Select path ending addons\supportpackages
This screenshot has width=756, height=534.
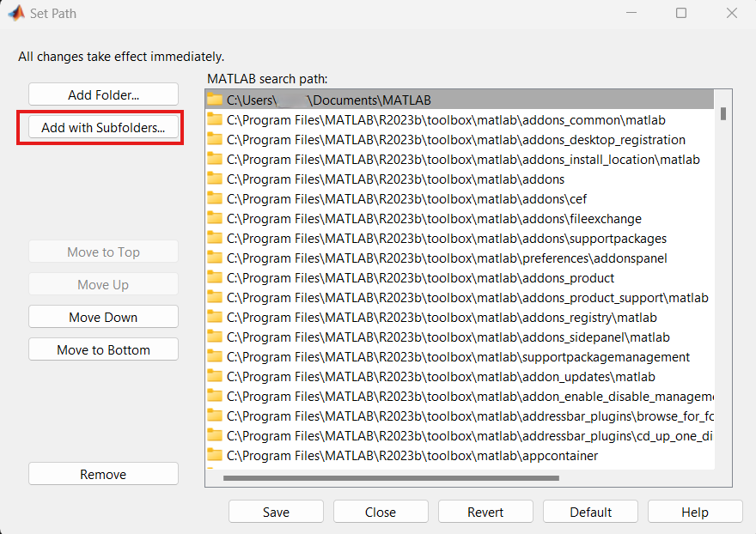[460, 238]
